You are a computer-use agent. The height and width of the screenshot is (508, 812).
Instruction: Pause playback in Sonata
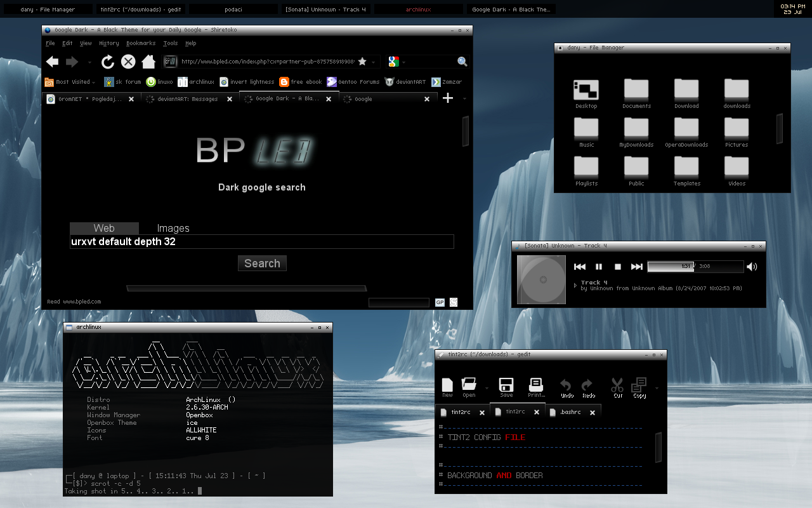click(598, 267)
